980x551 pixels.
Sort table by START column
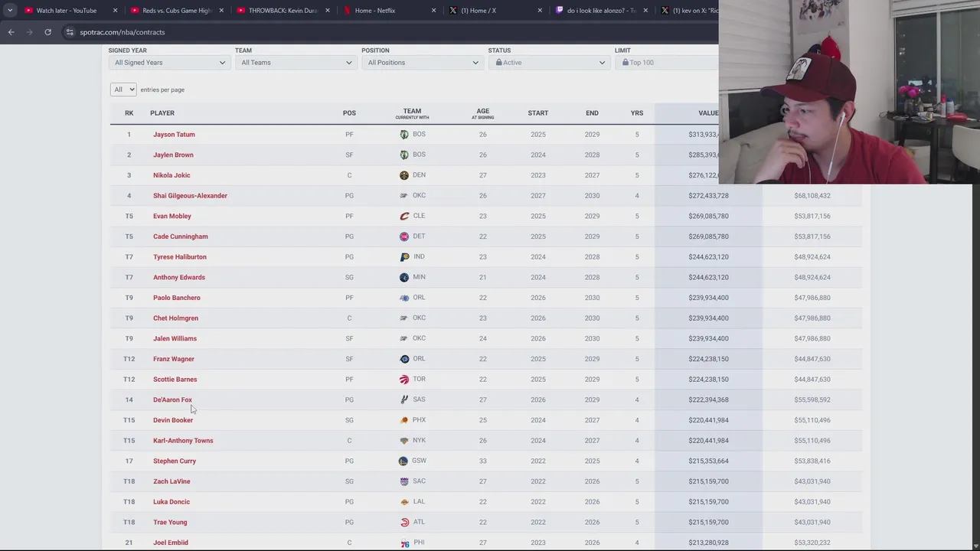pos(537,113)
